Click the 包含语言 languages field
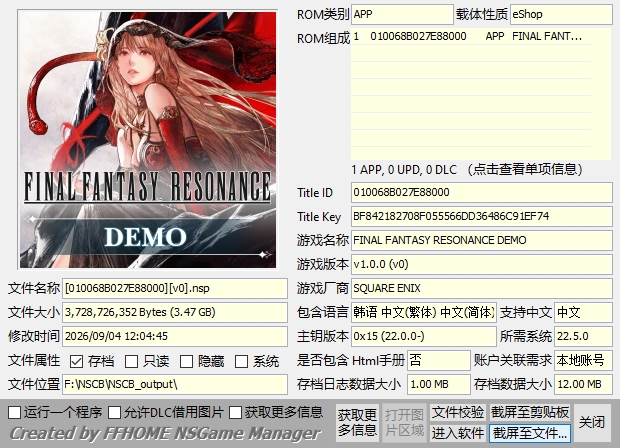 tap(424, 312)
